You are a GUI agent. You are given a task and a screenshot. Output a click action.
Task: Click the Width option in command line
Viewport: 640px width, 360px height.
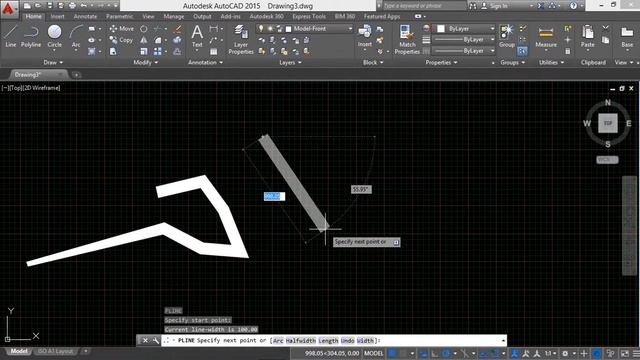coord(365,340)
